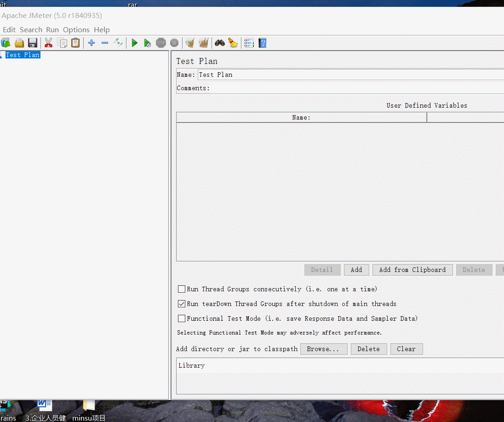Click the Library list header
504x422 pixels.
tap(340, 365)
